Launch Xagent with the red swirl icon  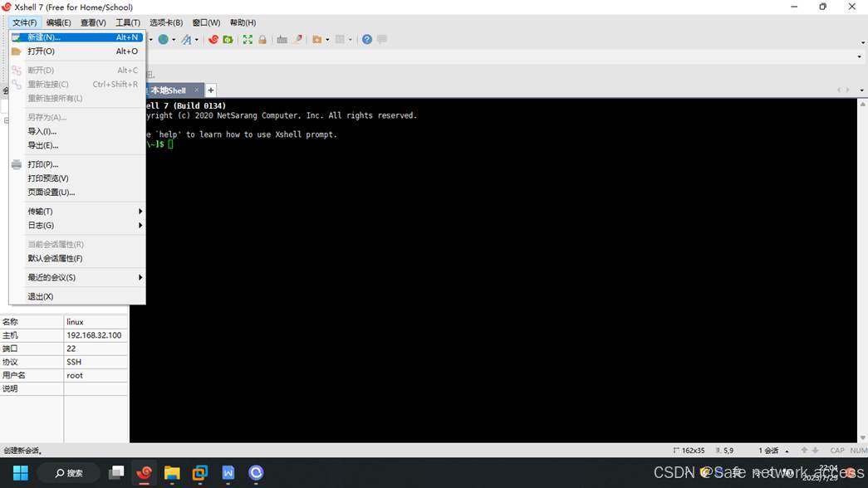coord(213,39)
